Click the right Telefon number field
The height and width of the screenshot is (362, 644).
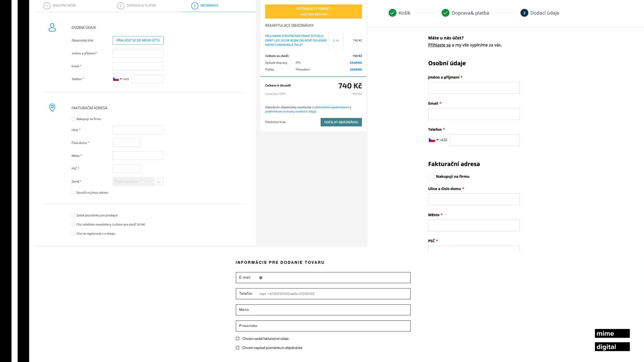click(x=484, y=140)
